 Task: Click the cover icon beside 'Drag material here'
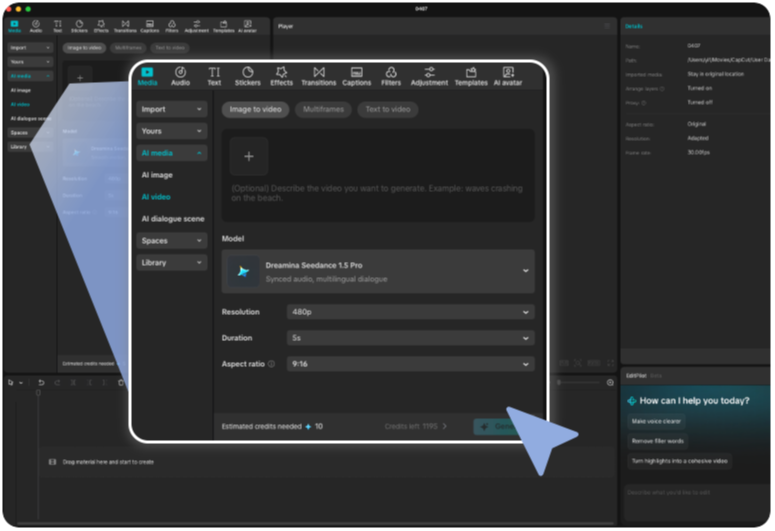52,462
